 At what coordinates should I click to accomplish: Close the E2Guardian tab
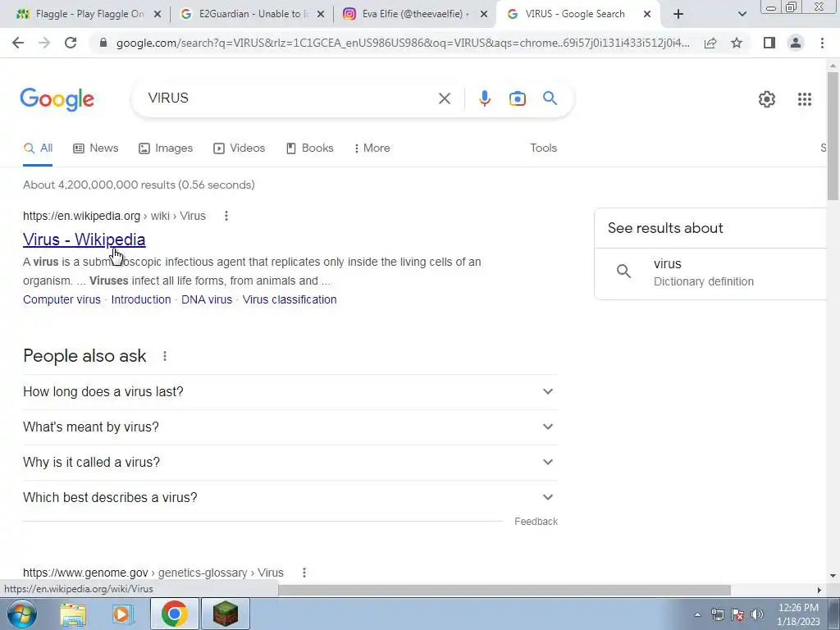321,15
